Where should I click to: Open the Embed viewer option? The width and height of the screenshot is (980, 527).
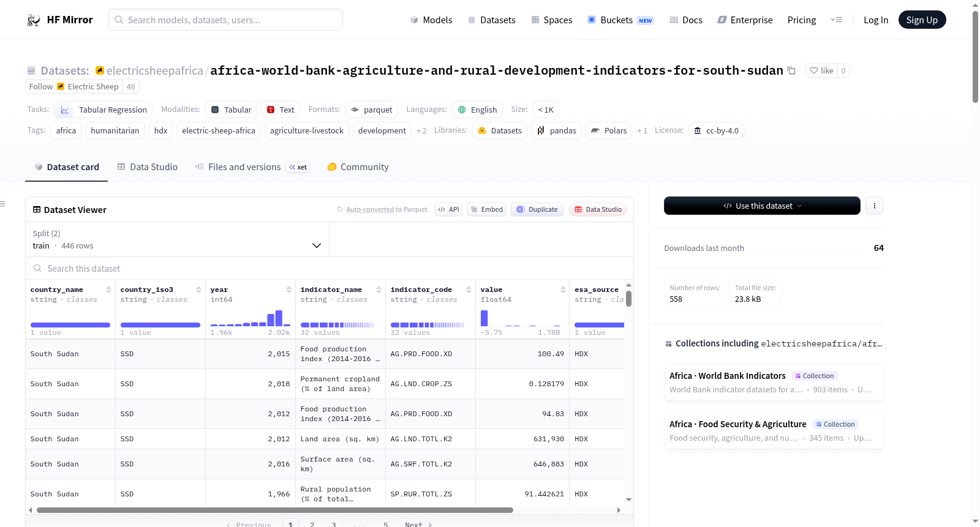tap(486, 209)
